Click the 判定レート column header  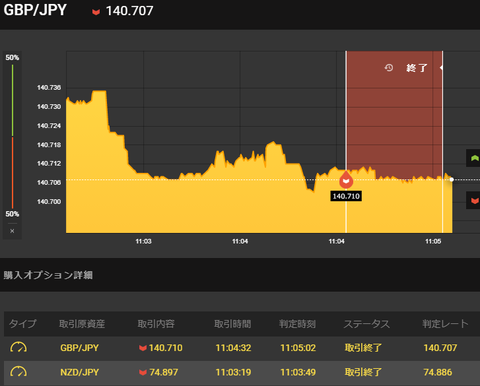445,324
